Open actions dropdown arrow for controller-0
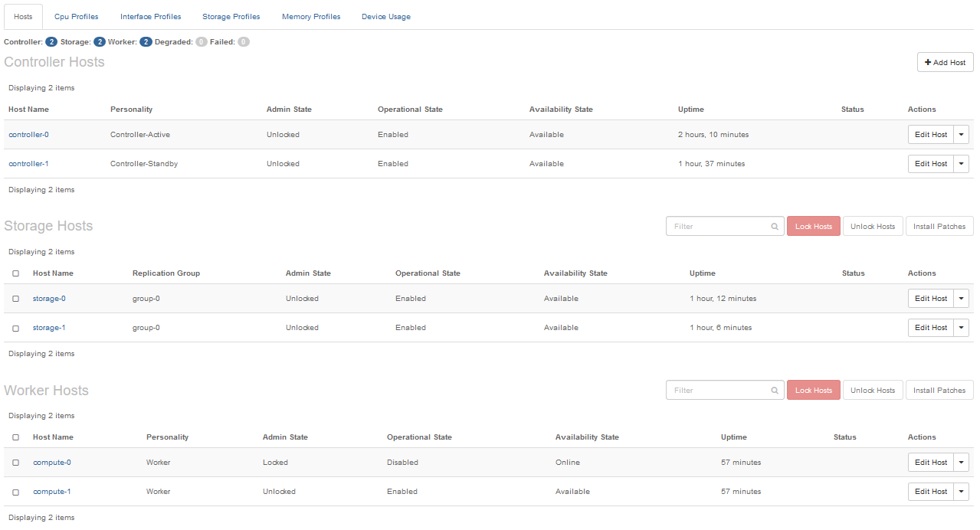980x530 pixels. (962, 135)
